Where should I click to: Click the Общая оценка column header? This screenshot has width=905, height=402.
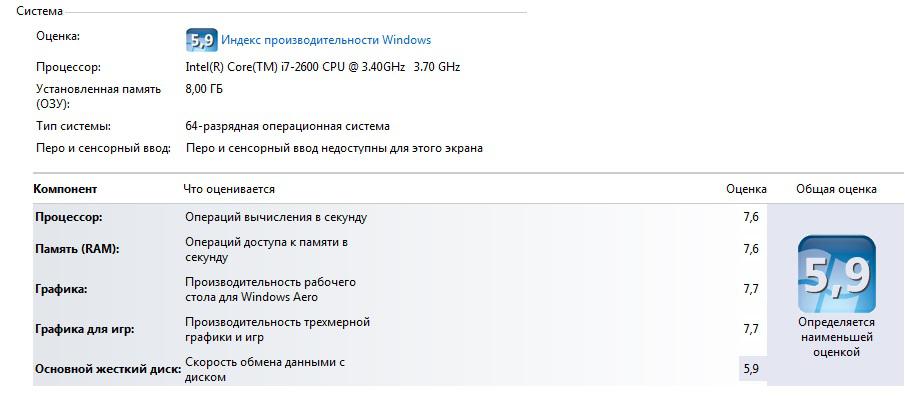836,189
